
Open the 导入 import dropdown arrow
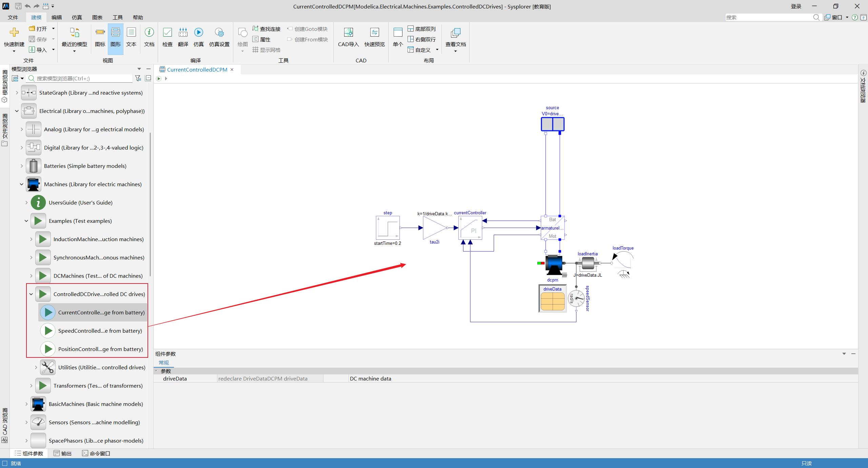click(53, 50)
